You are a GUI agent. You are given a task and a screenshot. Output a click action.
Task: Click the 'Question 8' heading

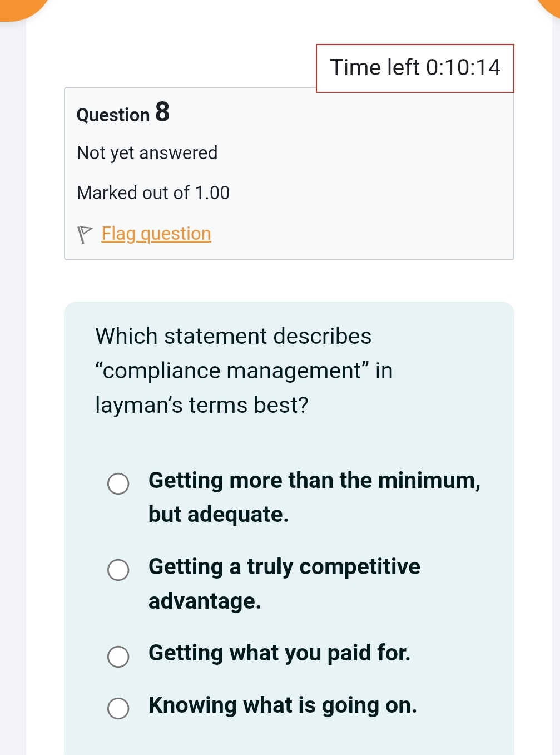pos(122,114)
